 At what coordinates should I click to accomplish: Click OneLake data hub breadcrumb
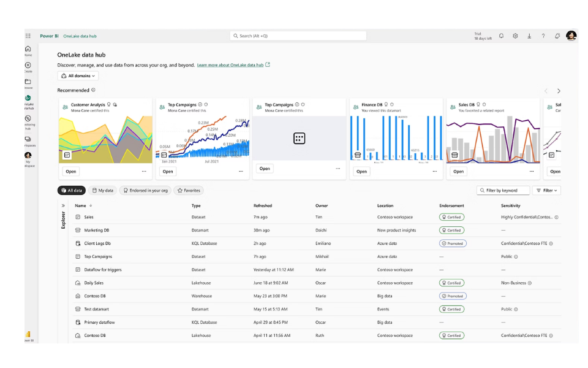coord(80,36)
